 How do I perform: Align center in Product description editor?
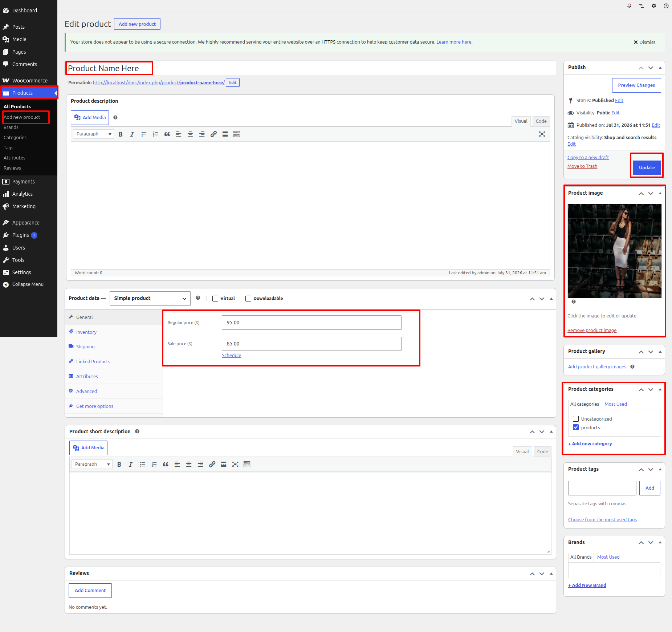click(190, 134)
